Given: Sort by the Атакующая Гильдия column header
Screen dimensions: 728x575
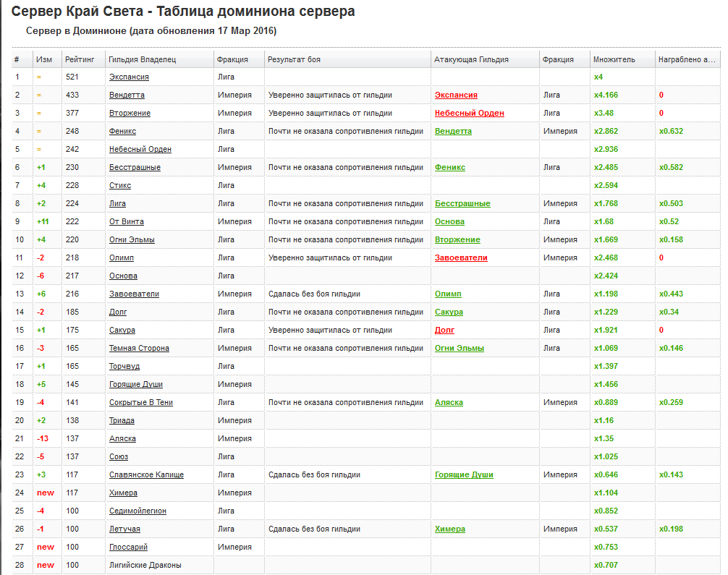Looking at the screenshot, I should 485,59.
